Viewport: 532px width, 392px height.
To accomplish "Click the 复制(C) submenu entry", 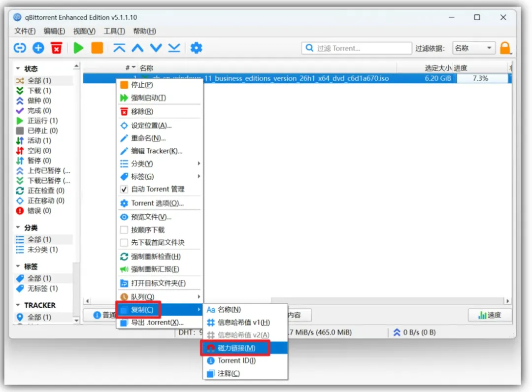I will tap(159, 310).
